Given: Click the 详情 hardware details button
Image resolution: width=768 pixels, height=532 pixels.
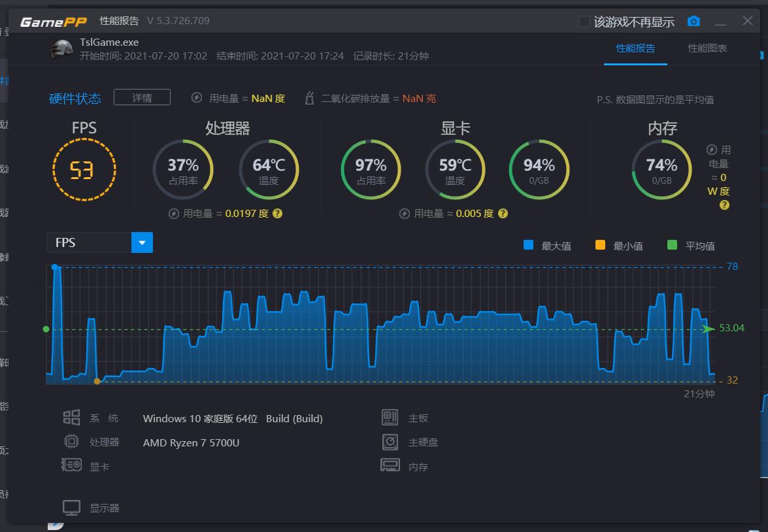Looking at the screenshot, I should click(x=142, y=97).
